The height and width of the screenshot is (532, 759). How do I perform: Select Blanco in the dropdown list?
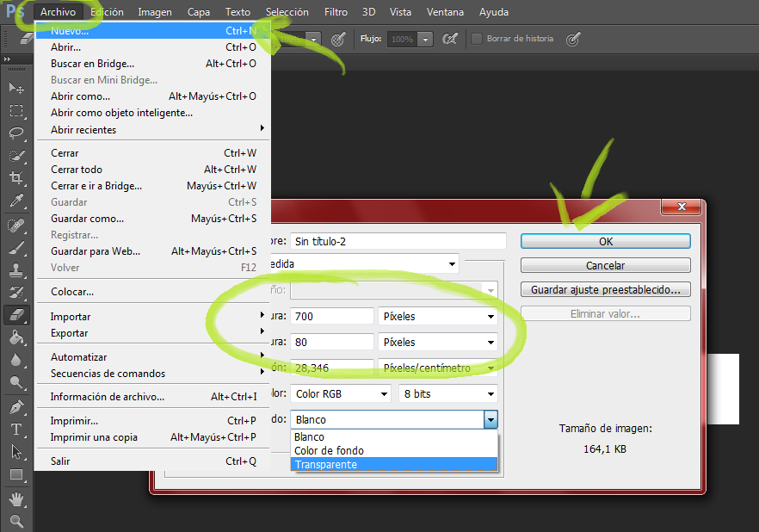pos(394,437)
